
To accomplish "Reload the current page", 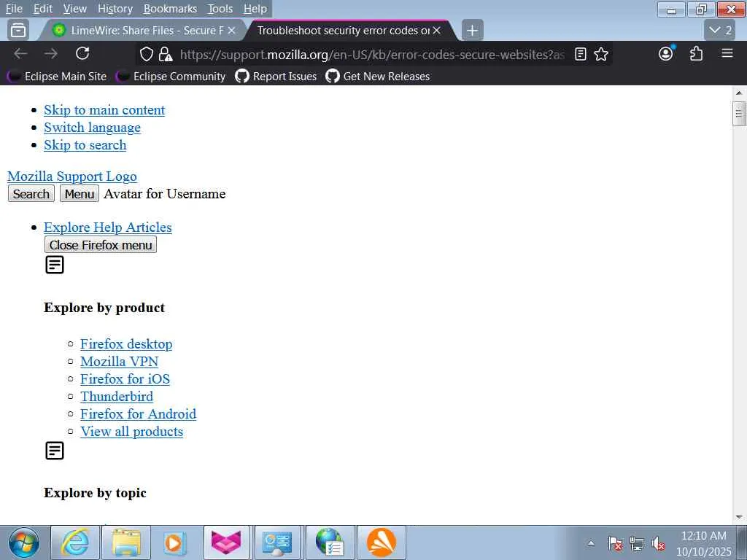I will click(82, 54).
